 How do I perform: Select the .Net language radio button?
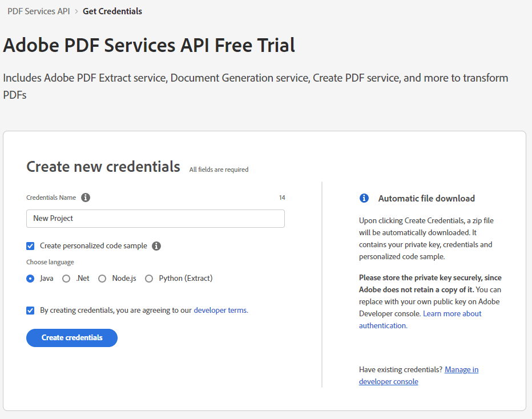[66, 279]
